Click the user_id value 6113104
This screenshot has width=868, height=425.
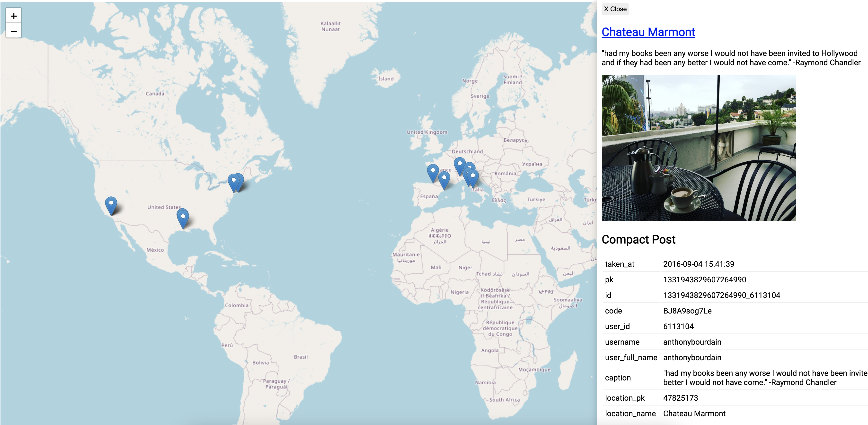point(678,326)
